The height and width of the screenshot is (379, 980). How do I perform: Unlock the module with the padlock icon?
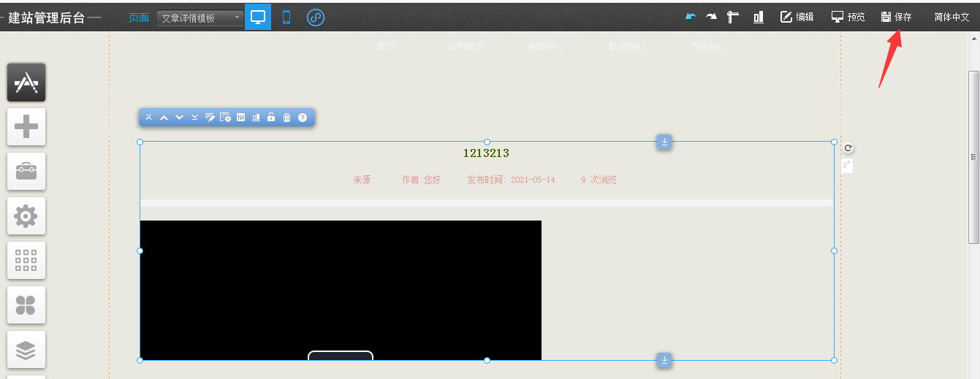[x=271, y=118]
